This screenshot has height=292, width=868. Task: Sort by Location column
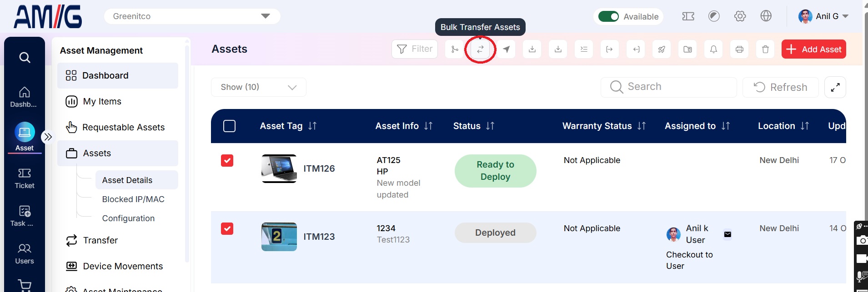click(x=805, y=126)
